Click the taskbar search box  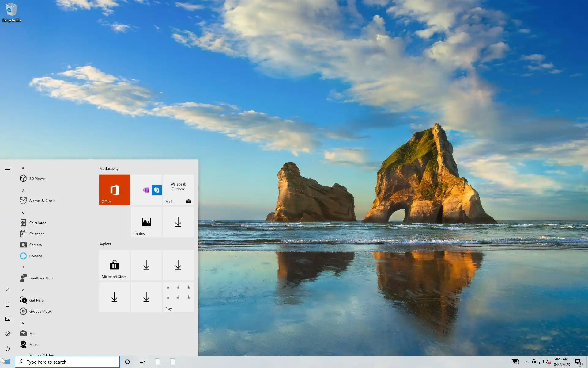coord(67,362)
